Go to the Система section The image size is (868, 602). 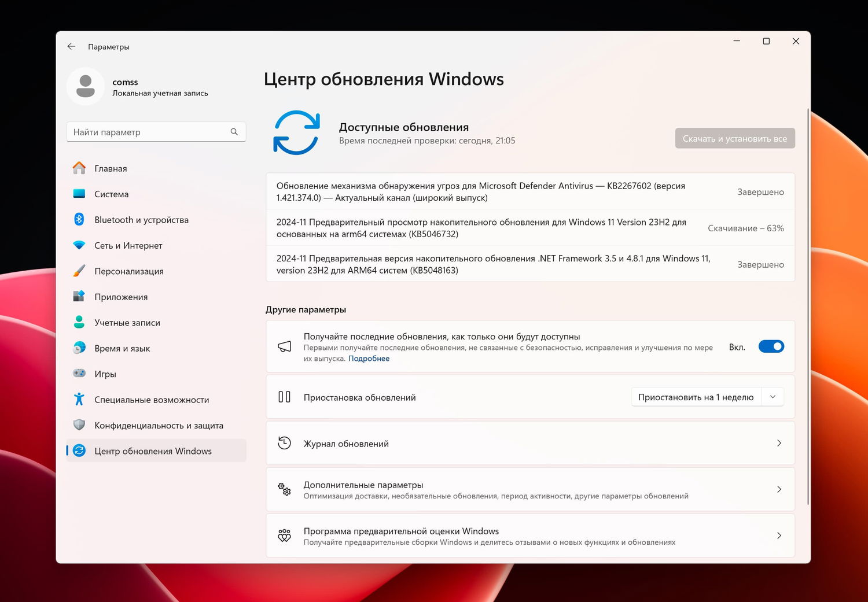pyautogui.click(x=156, y=194)
